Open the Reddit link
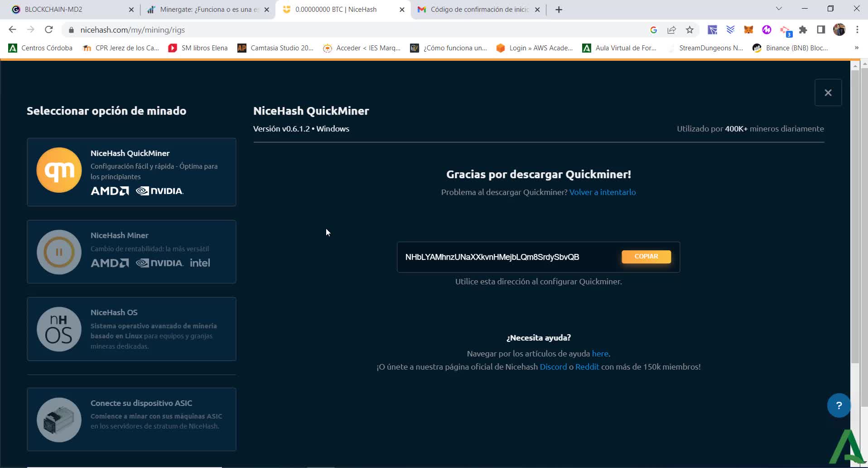 tap(587, 367)
